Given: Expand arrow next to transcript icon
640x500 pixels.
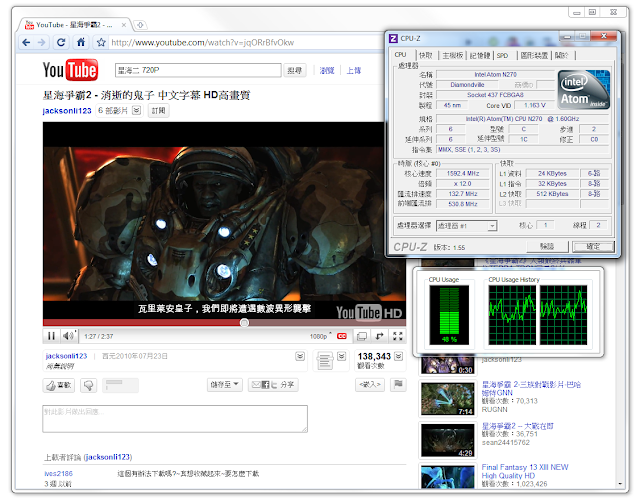Looking at the screenshot, I should tap(342, 356).
